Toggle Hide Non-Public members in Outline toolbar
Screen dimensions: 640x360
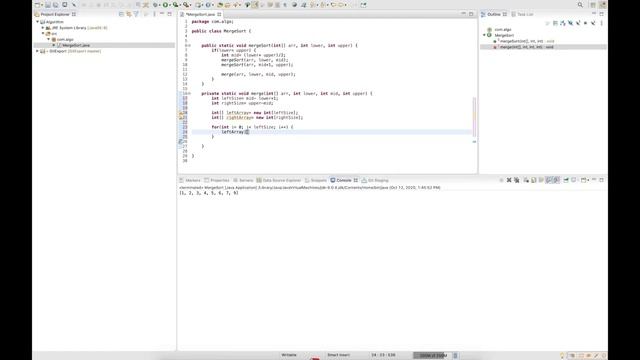point(585,23)
